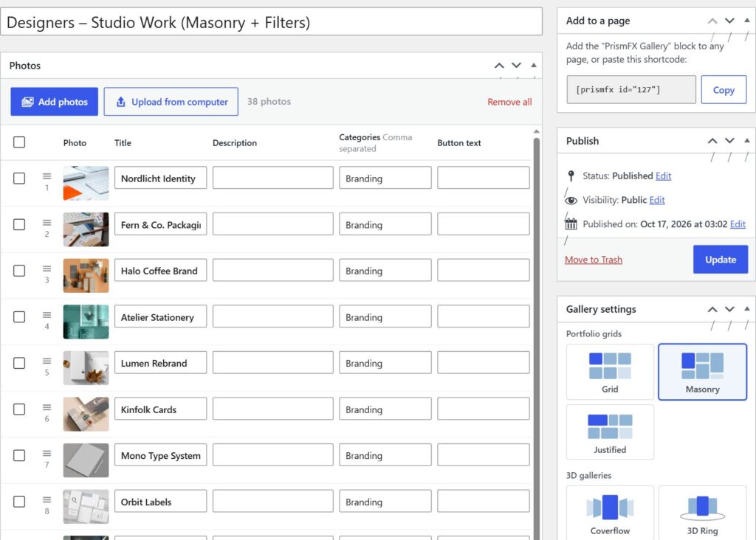Move Publish panel up with chevron
The height and width of the screenshot is (540, 756).
coord(712,141)
